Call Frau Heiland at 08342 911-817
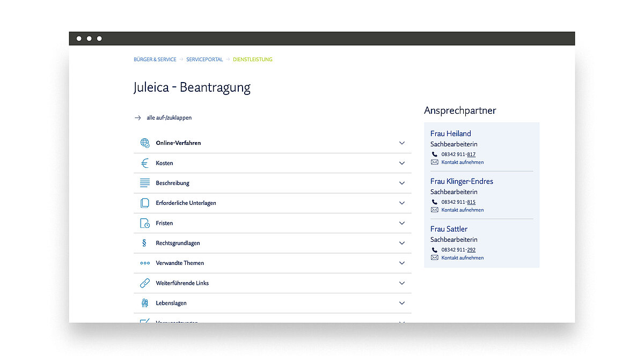This screenshot has width=644, height=362. (x=458, y=154)
